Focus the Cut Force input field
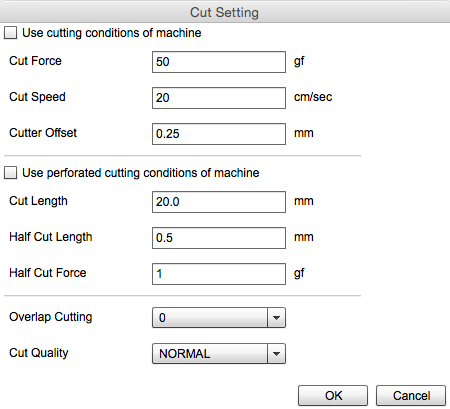The image size is (450, 409). pyautogui.click(x=219, y=62)
